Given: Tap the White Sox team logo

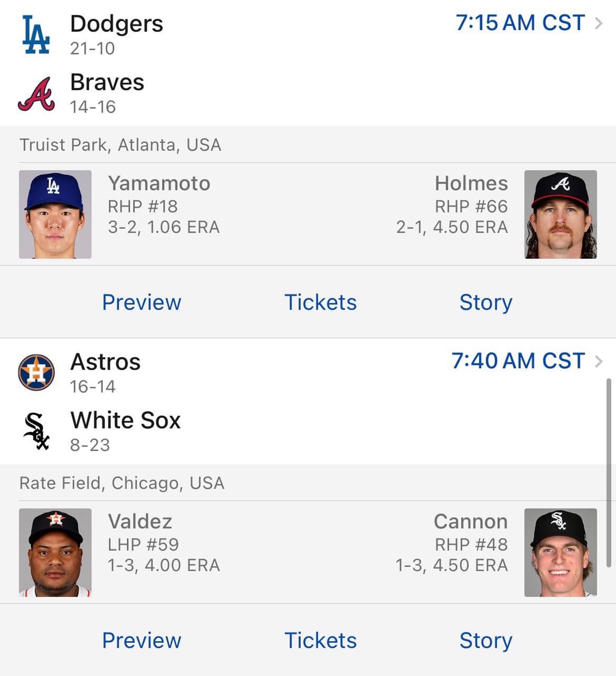Looking at the screenshot, I should click(x=36, y=431).
